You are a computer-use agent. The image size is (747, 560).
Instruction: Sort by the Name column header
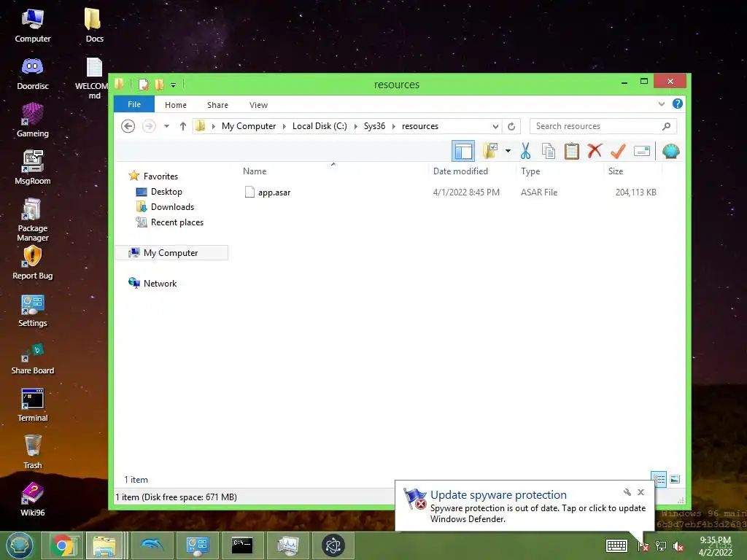255,171
